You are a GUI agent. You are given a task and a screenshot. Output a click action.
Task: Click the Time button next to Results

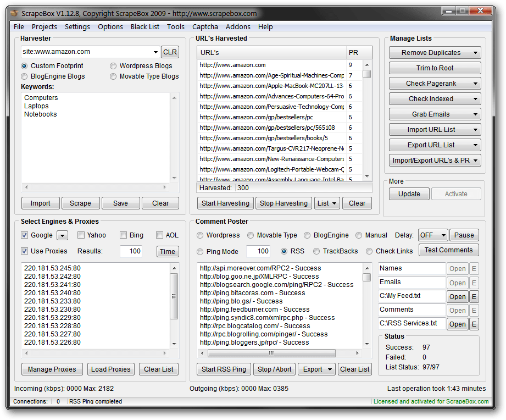168,251
